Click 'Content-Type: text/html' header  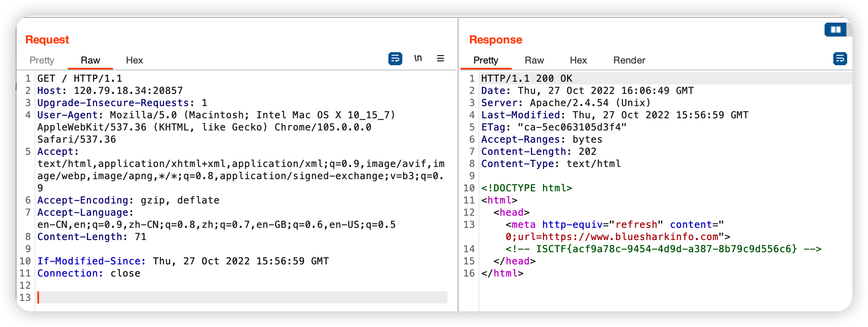pyautogui.click(x=551, y=163)
